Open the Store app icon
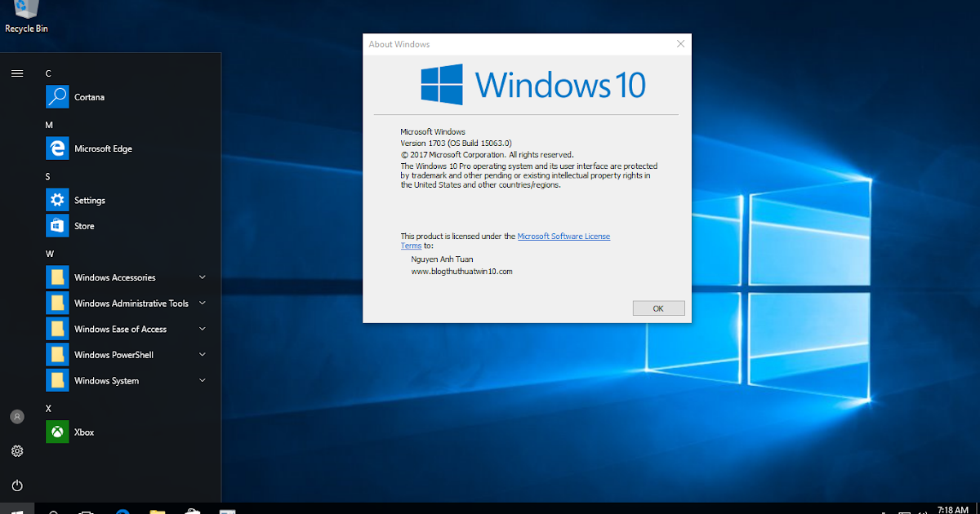This screenshot has width=980, height=514. [x=57, y=226]
